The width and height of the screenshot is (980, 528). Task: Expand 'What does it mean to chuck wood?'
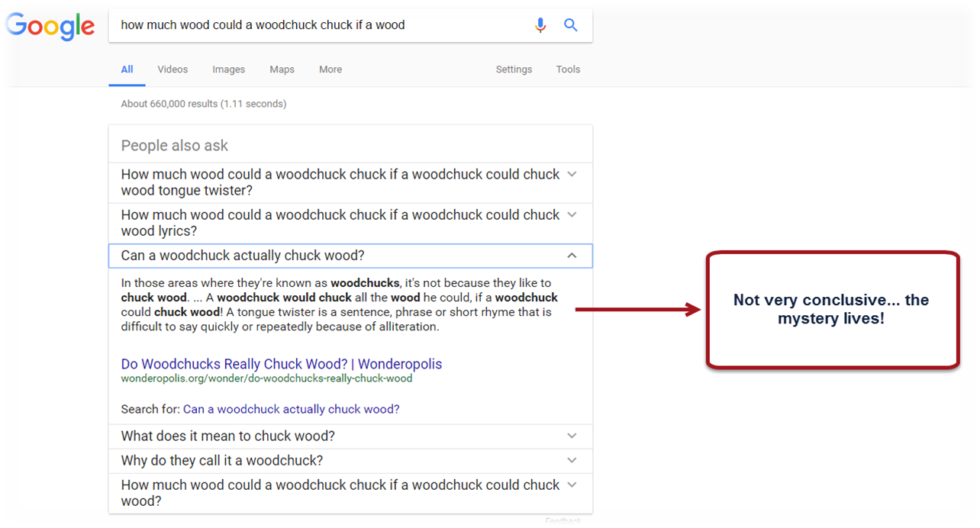pos(572,436)
